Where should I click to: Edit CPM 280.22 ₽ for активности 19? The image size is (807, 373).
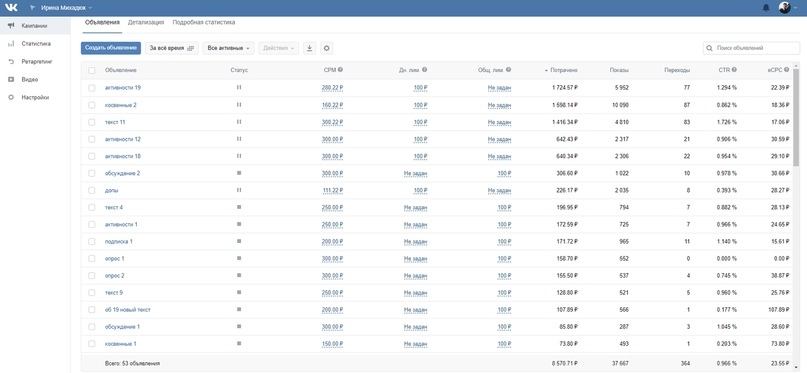point(332,88)
